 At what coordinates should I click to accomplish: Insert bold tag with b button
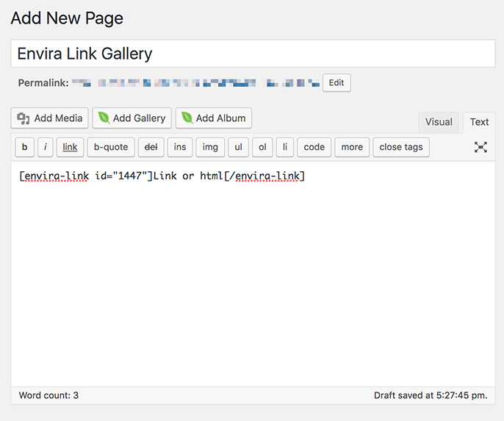(x=24, y=147)
